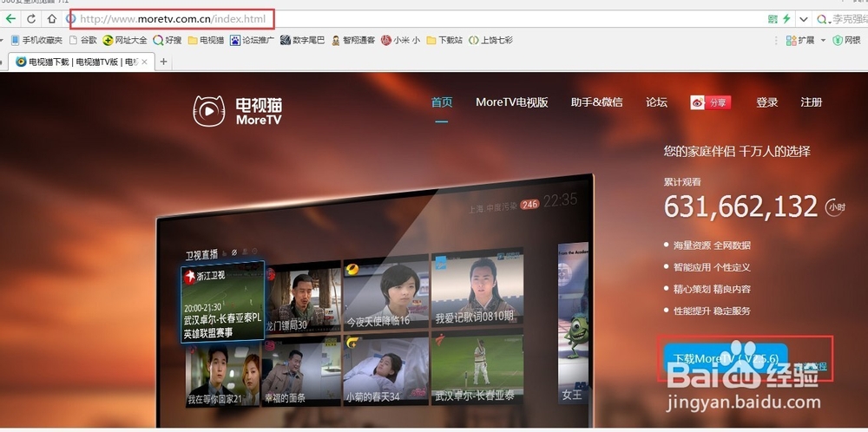The image size is (868, 432).
Task: Select the 我爱记歌词0810期 thumbnail
Action: click(x=477, y=286)
